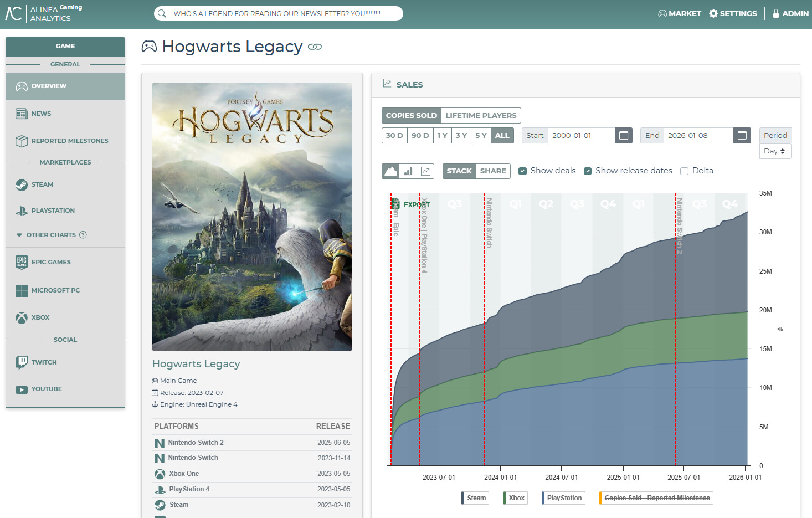812x518 pixels.
Task: Click Engine: Unreal Engine 4 text
Action: pos(198,404)
